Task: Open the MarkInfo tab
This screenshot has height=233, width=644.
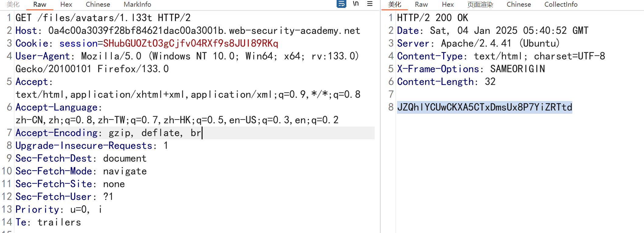Action: (137, 5)
